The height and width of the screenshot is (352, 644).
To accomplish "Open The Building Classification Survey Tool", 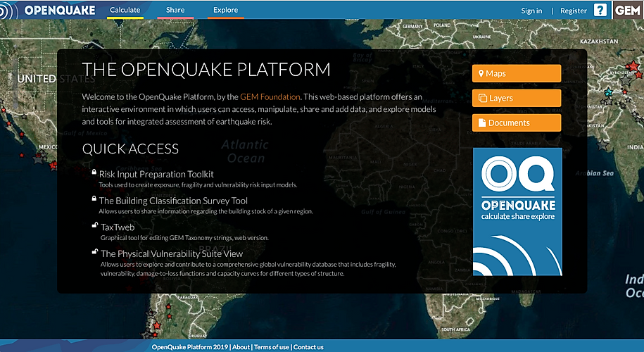I will [x=173, y=201].
